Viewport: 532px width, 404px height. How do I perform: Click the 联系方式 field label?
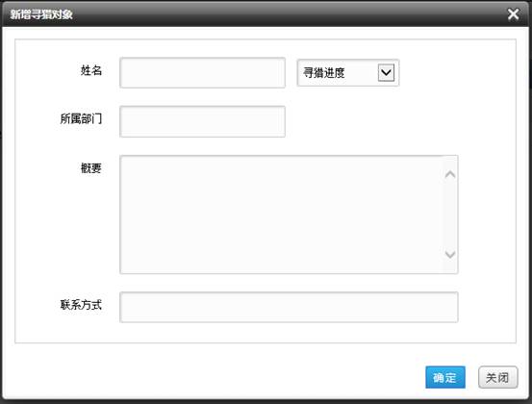click(x=81, y=305)
